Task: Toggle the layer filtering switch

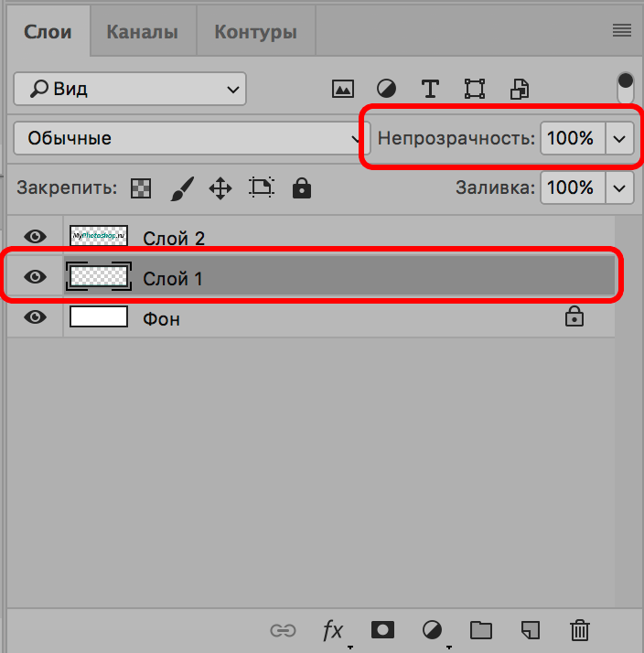Action: [626, 89]
